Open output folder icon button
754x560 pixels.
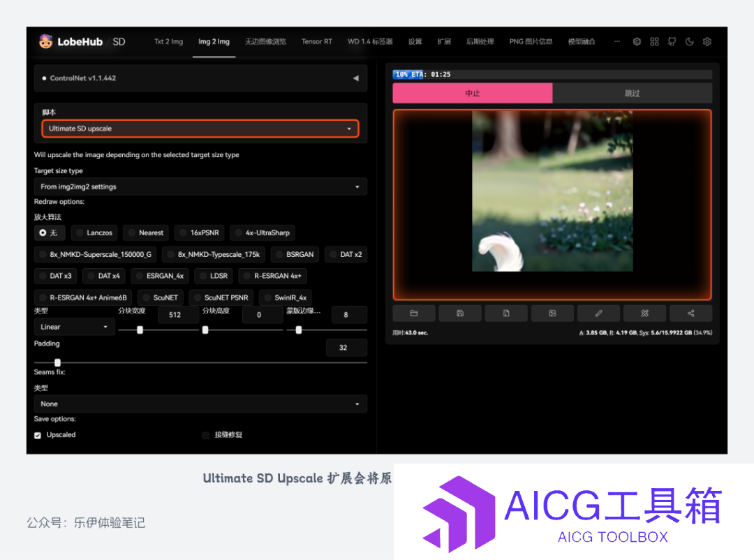414,314
